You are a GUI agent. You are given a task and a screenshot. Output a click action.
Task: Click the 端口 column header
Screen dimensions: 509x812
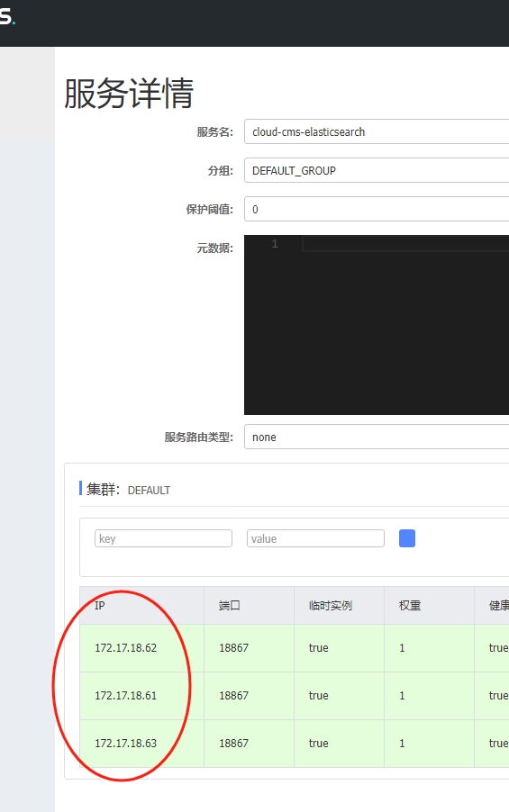[250, 605]
